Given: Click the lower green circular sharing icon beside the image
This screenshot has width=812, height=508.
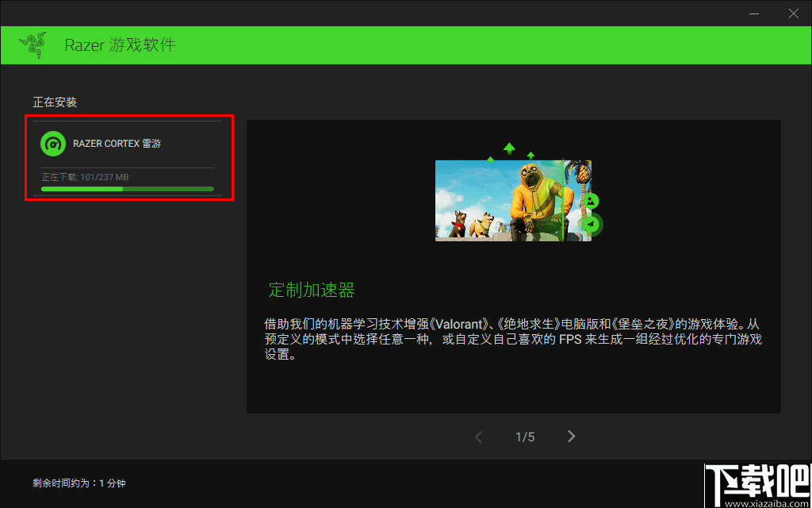Looking at the screenshot, I should coord(592,225).
